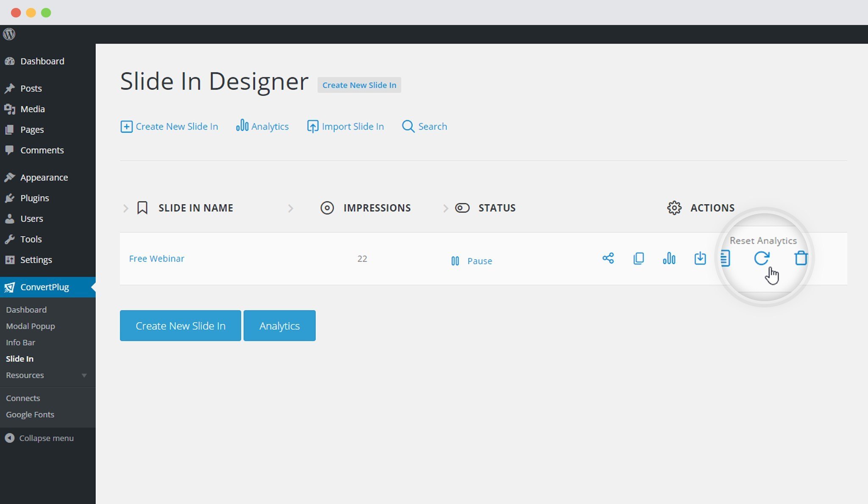Delete Free Webinar with trash icon
Screen dimensions: 868x504
coord(801,258)
